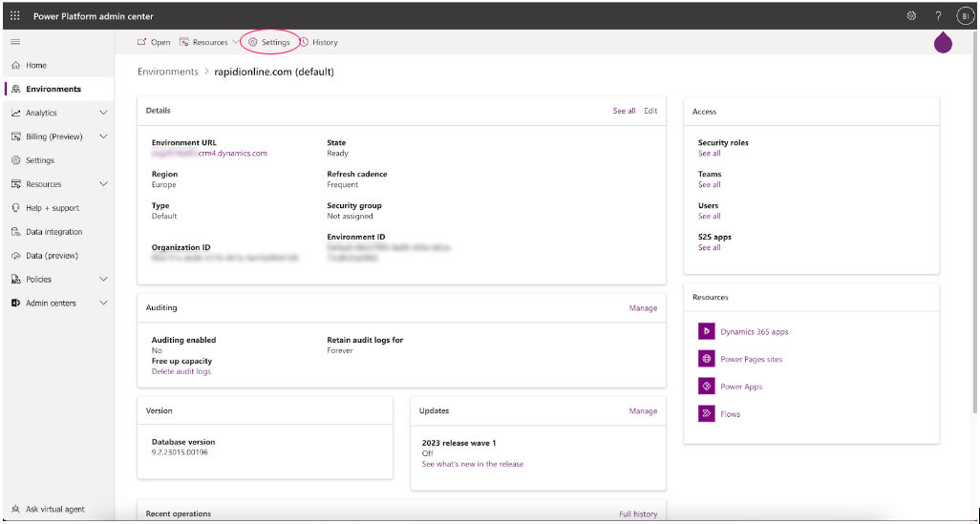980x524 pixels.
Task: Expand the sidebar Resources chevron
Action: pos(104,184)
